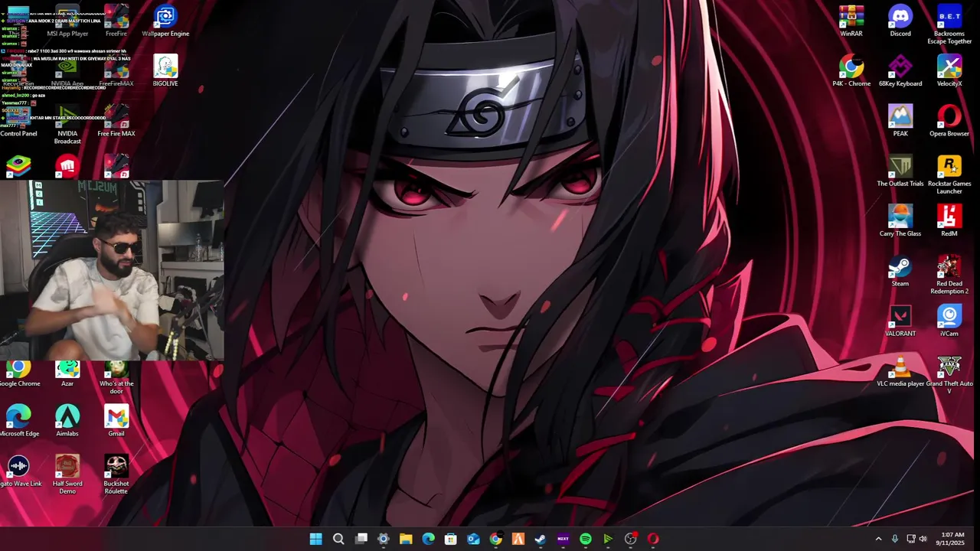
Task: Open network settings from tray
Action: (910, 539)
